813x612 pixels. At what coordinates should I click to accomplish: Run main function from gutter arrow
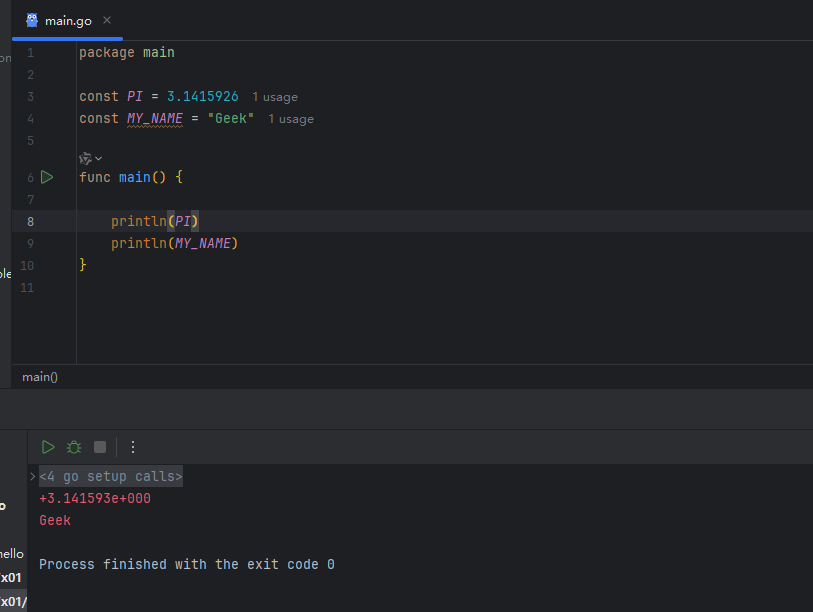click(47, 177)
